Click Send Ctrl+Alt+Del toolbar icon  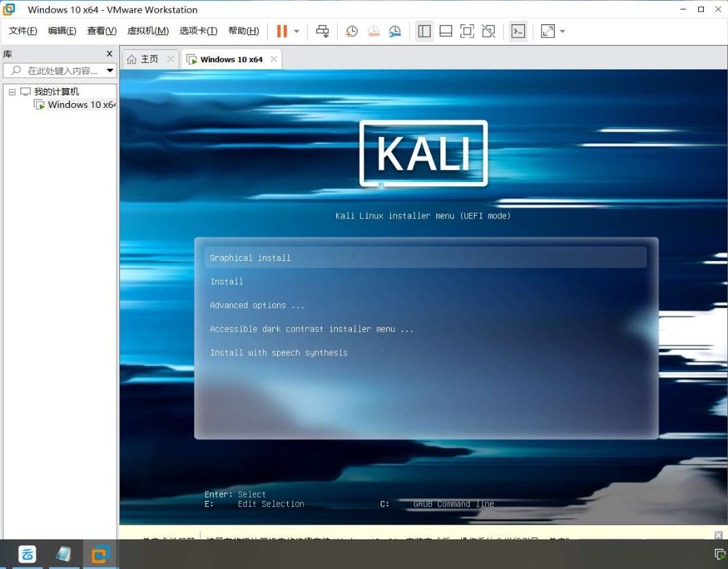tap(323, 31)
